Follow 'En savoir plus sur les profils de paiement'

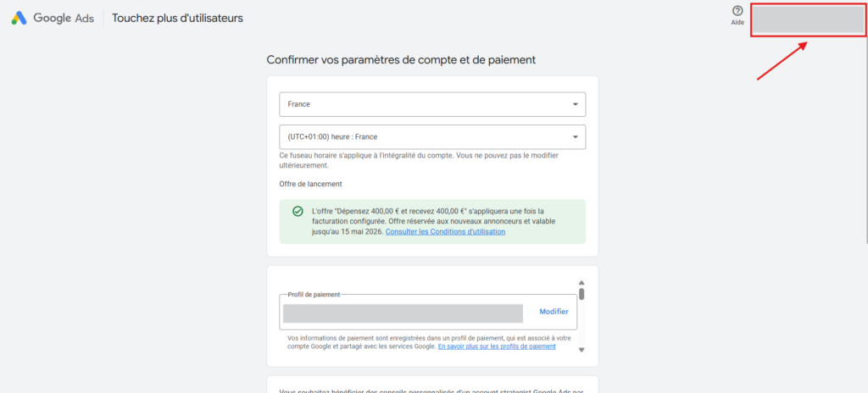point(497,346)
